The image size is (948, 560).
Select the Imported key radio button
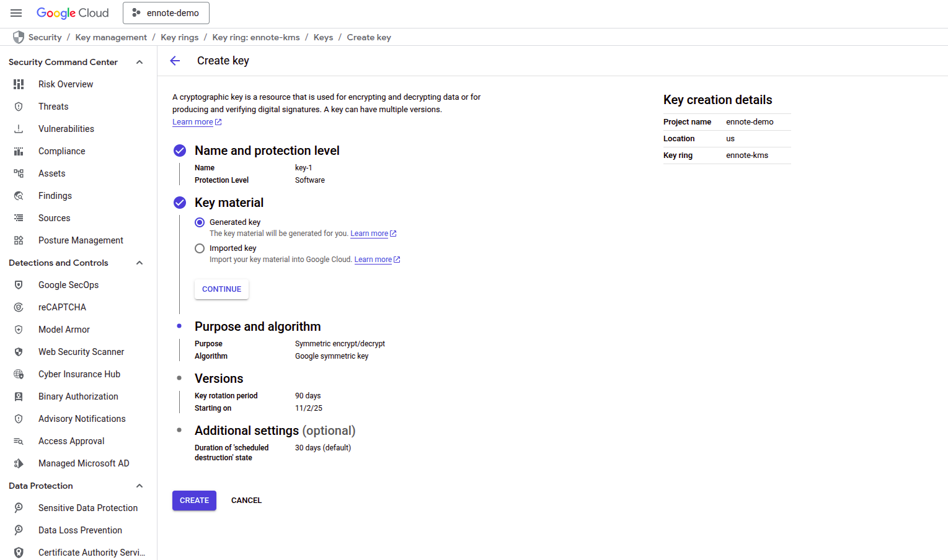[x=200, y=248]
